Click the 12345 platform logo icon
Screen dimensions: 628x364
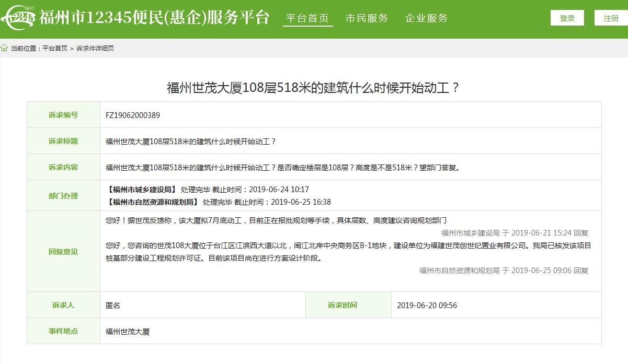18,18
